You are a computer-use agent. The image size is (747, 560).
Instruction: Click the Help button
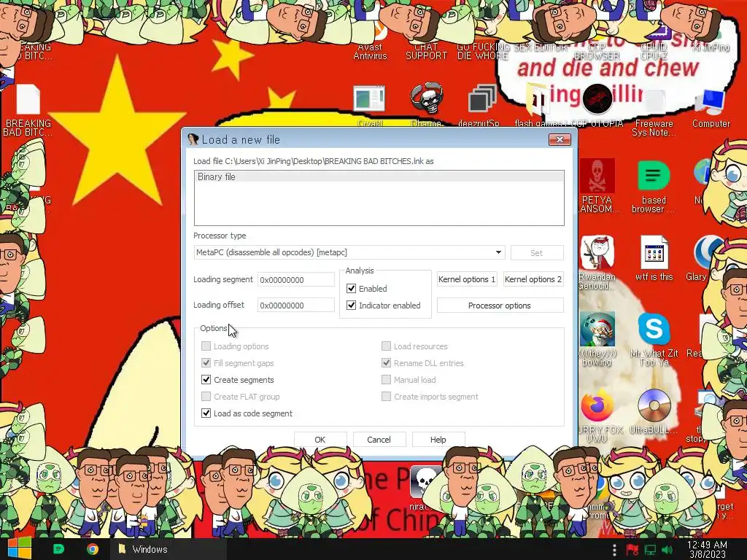click(438, 440)
